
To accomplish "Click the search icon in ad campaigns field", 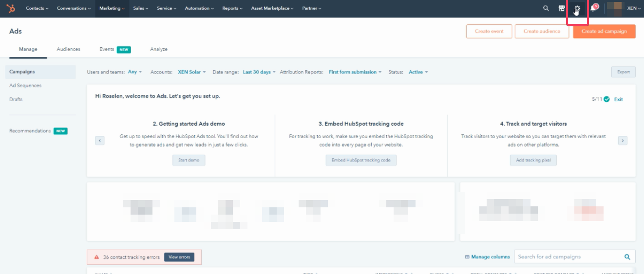I will pyautogui.click(x=627, y=257).
